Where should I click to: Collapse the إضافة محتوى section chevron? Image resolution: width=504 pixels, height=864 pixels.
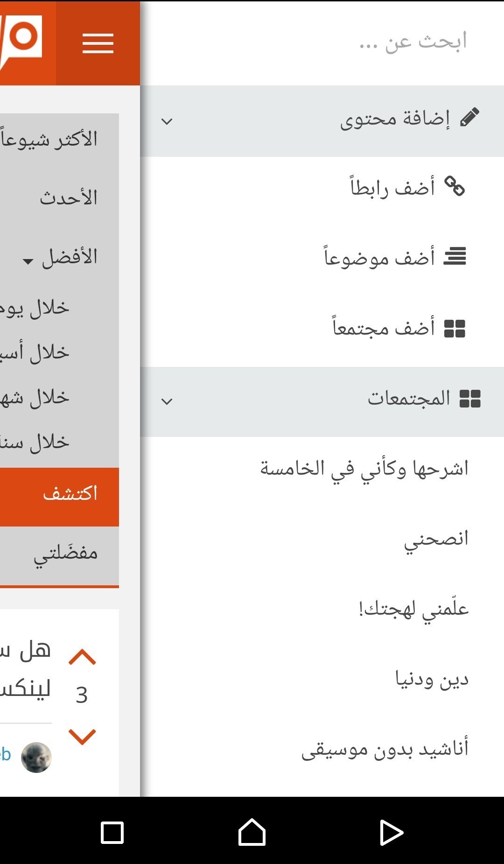tap(167, 121)
